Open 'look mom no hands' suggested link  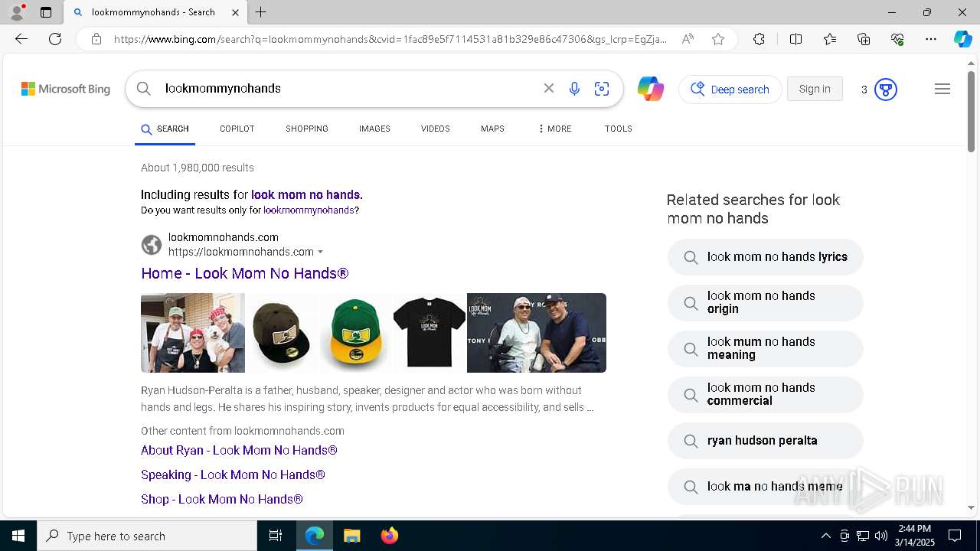(x=305, y=194)
